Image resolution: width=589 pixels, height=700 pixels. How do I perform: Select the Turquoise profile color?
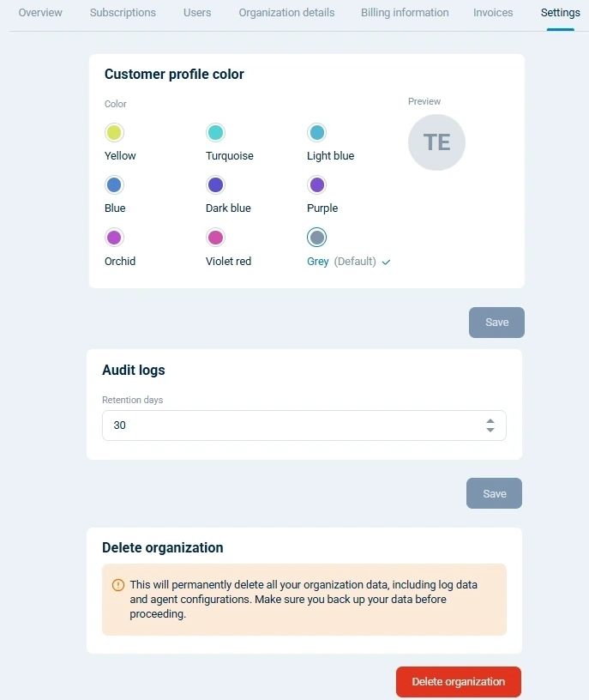coord(215,132)
